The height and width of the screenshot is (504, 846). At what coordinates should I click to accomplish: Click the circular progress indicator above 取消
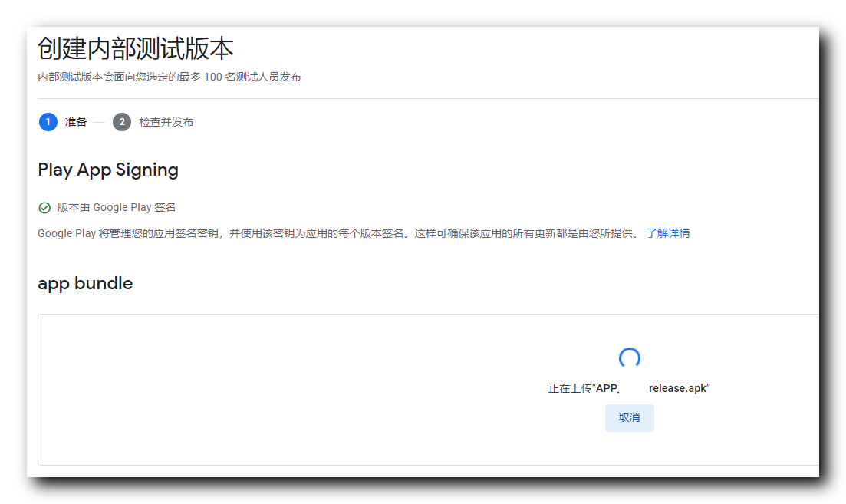point(629,357)
